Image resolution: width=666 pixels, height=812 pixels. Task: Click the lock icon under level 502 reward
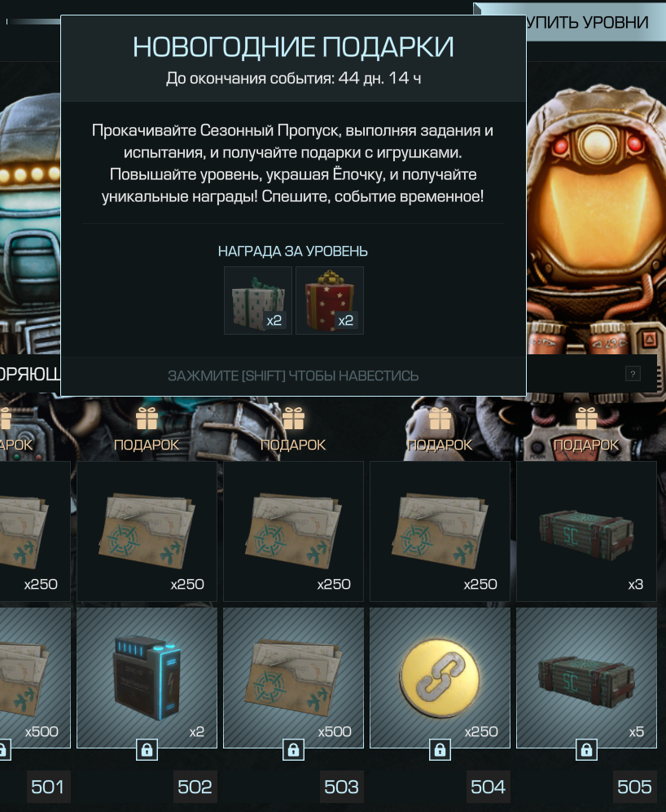(x=147, y=749)
